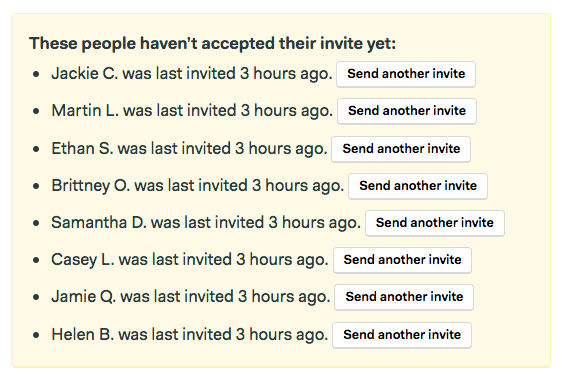Image resolution: width=562 pixels, height=381 pixels.
Task: Click the bullet point before Jackie C.
Action: click(x=36, y=74)
